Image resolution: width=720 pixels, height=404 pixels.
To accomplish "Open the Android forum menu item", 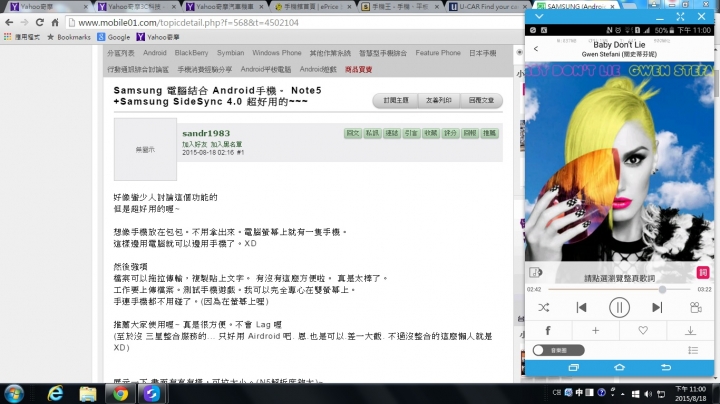I will click(155, 53).
